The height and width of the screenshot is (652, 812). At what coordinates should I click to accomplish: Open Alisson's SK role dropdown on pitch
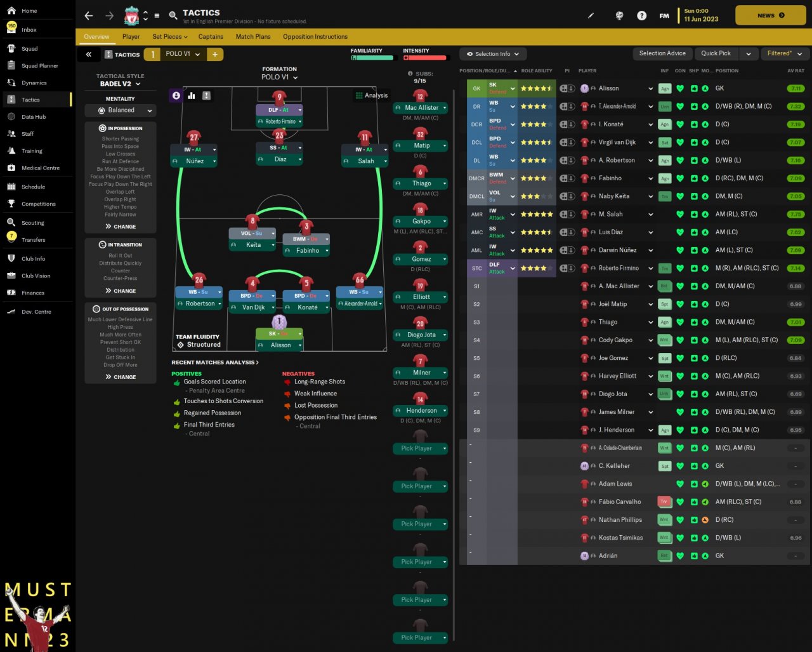tap(280, 333)
